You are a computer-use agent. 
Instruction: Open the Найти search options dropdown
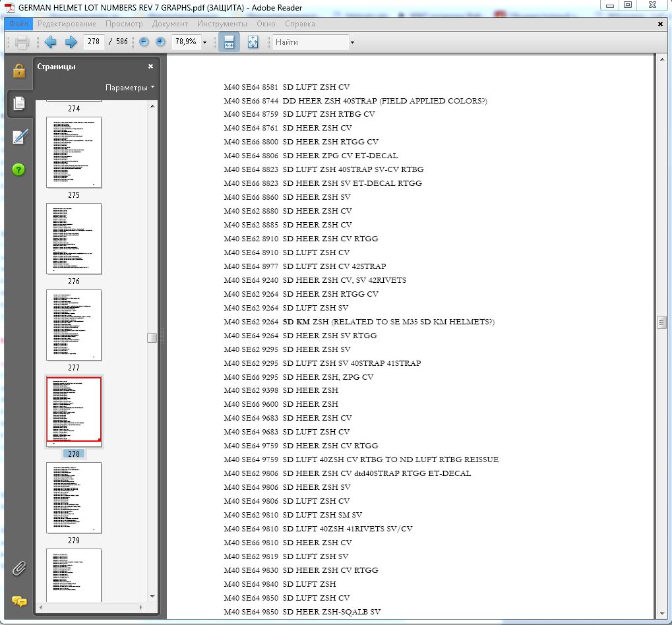pyautogui.click(x=352, y=42)
